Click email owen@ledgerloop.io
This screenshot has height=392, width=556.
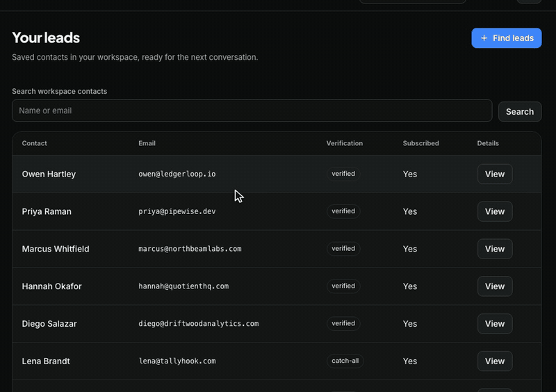tap(177, 174)
